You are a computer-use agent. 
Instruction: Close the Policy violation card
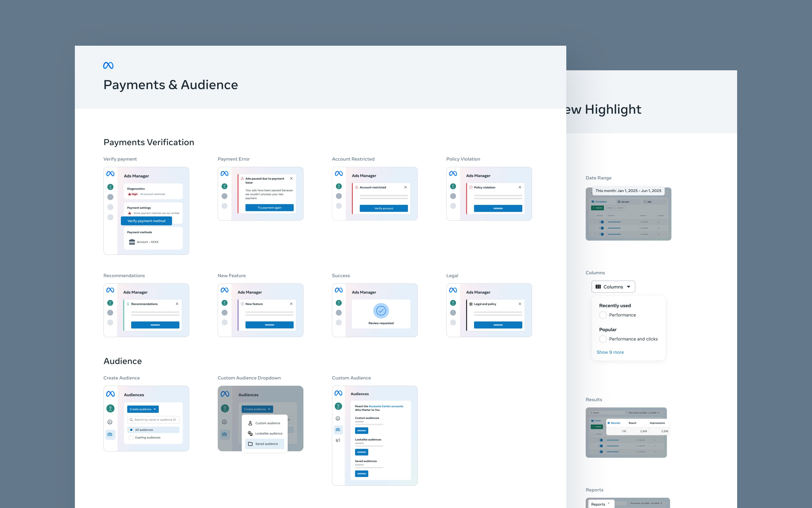(520, 187)
